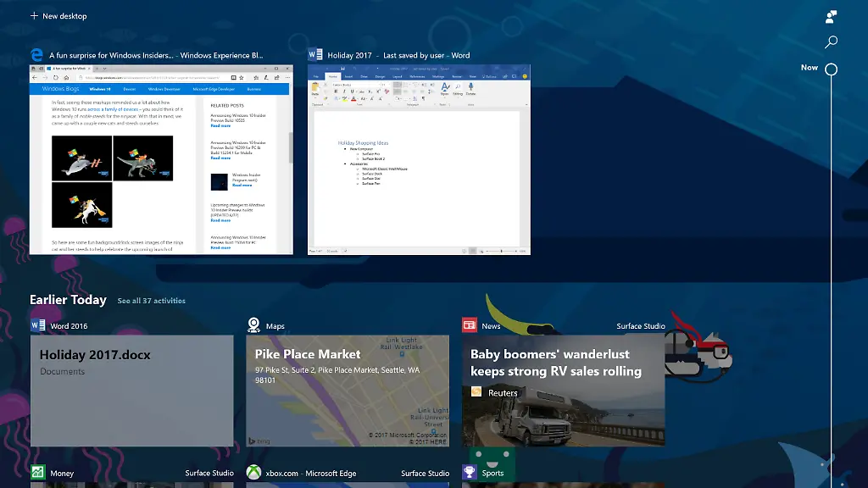The width and height of the screenshot is (868, 488).
Task: Select the Dictate icon in the Word ribbon
Action: 470,88
